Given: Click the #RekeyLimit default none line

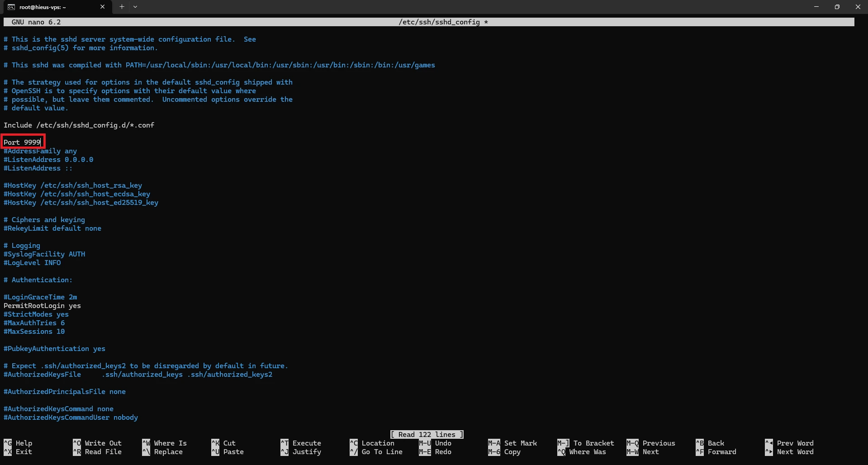Looking at the screenshot, I should tap(52, 228).
